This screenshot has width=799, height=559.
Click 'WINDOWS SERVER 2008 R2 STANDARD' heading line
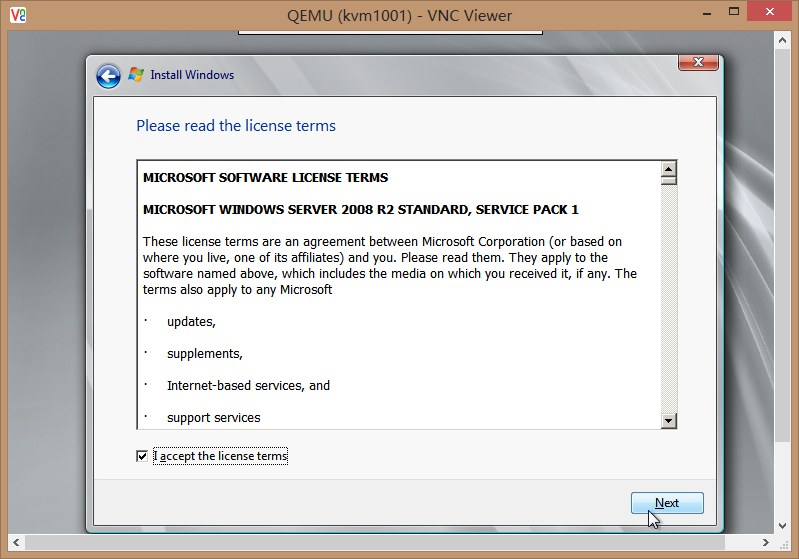361,209
